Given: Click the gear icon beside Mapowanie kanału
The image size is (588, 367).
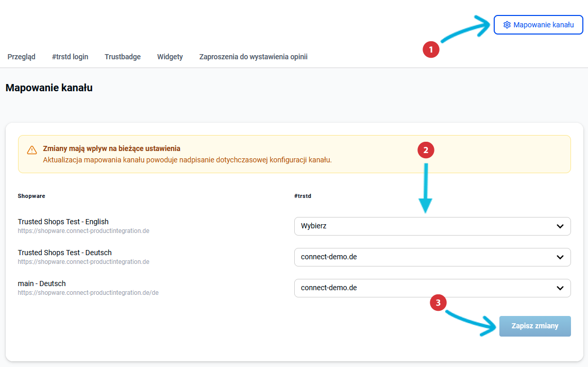Looking at the screenshot, I should (507, 25).
